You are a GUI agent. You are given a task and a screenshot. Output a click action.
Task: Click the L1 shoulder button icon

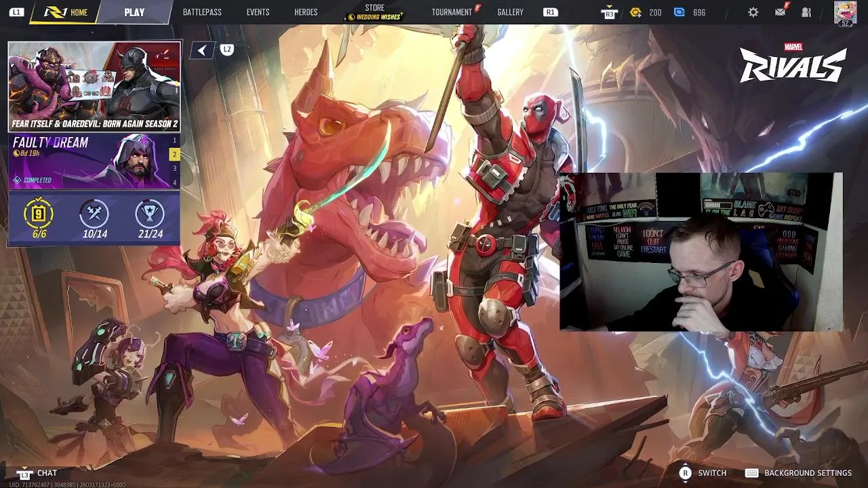16,12
